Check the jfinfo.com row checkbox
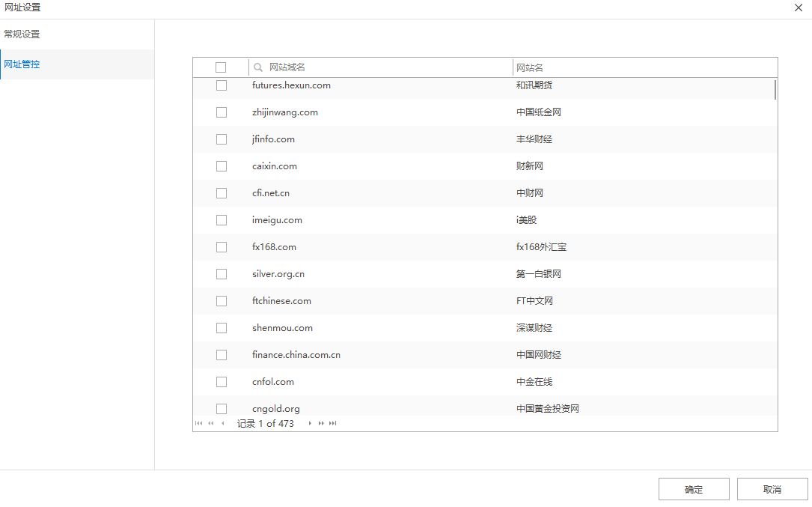The width and height of the screenshot is (812, 507). click(221, 139)
